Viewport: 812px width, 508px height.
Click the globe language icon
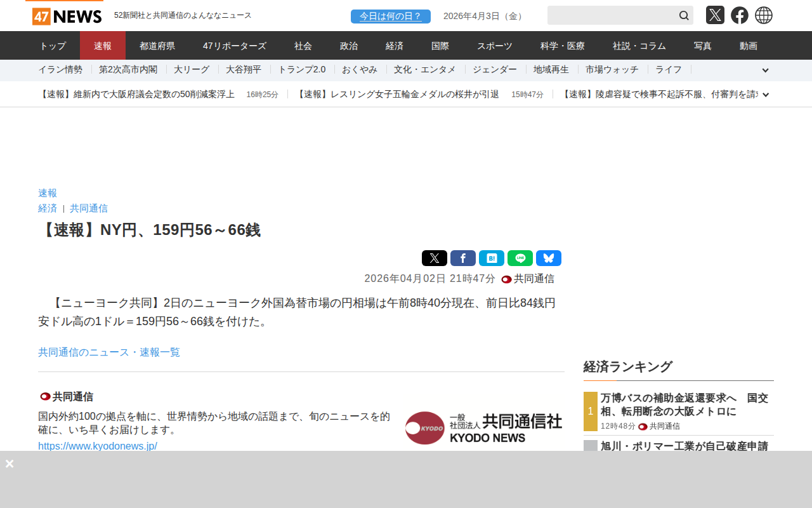(764, 15)
